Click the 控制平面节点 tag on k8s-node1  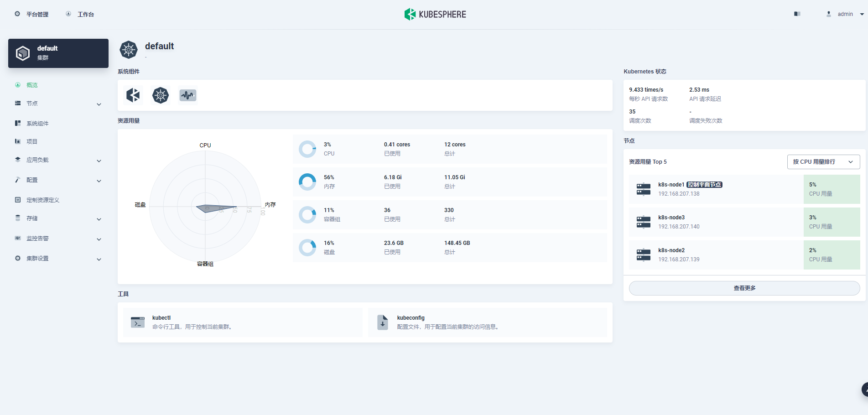[704, 185]
